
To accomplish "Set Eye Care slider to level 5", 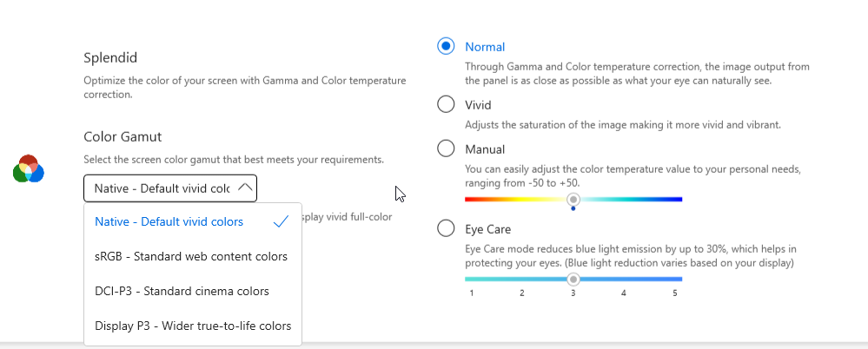I will point(675,279).
